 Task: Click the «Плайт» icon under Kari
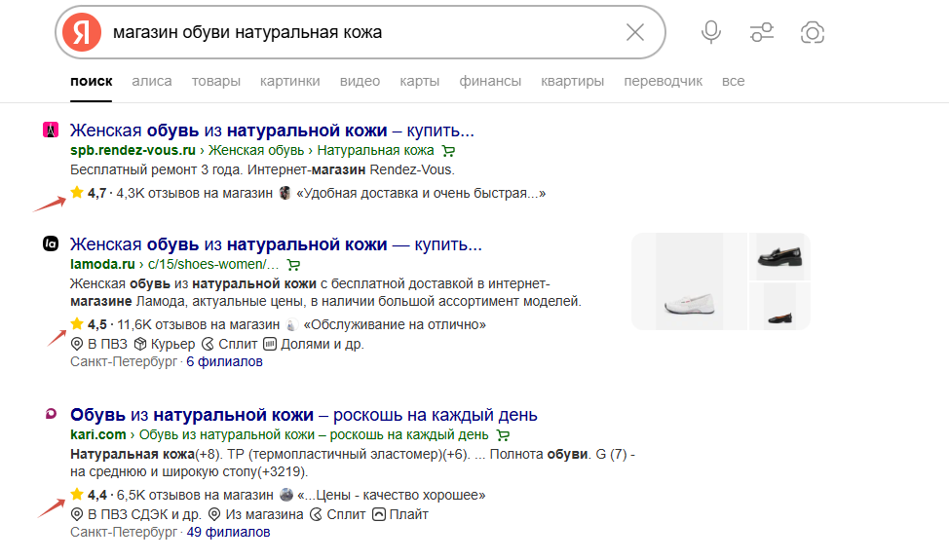tap(379, 514)
